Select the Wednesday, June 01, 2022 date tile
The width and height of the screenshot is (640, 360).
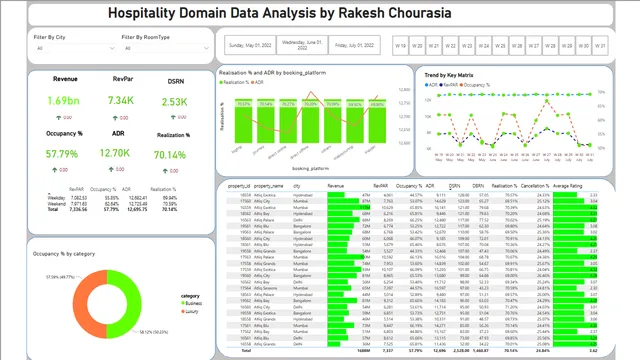coord(302,45)
